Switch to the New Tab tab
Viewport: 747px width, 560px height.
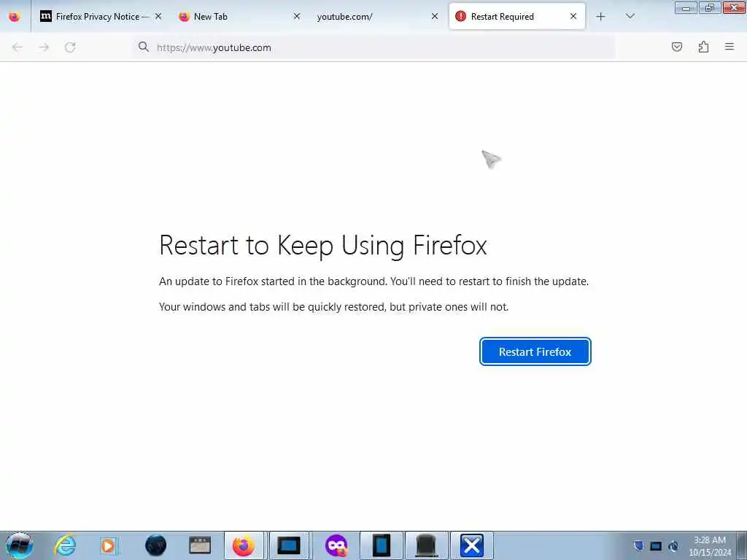[x=239, y=17]
